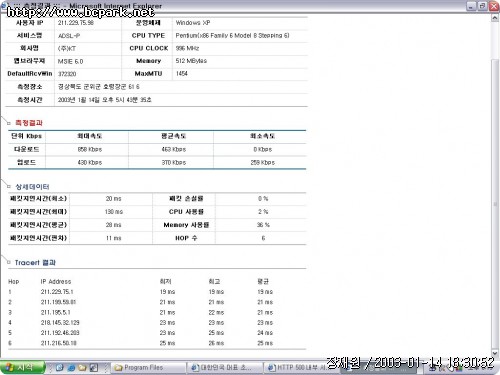The height and width of the screenshot is (375, 500).
Task: Click hop 4 address 218.145.32.129
Action: [x=60, y=323]
